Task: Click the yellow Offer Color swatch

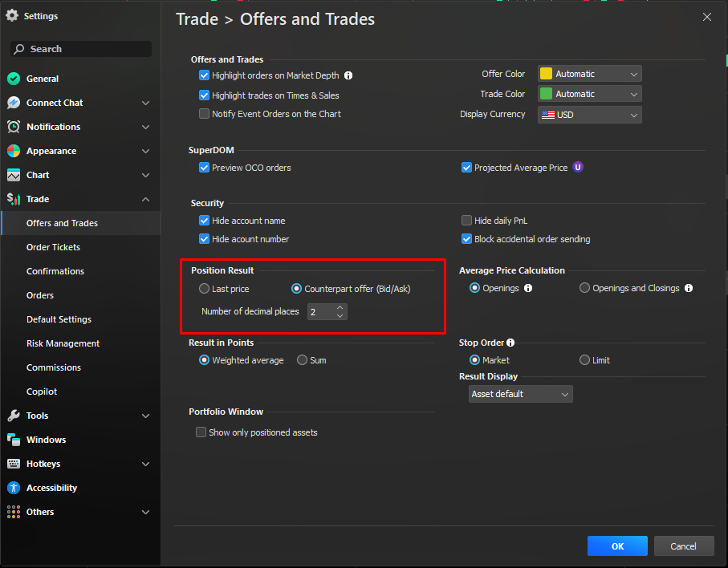Action: pos(546,74)
